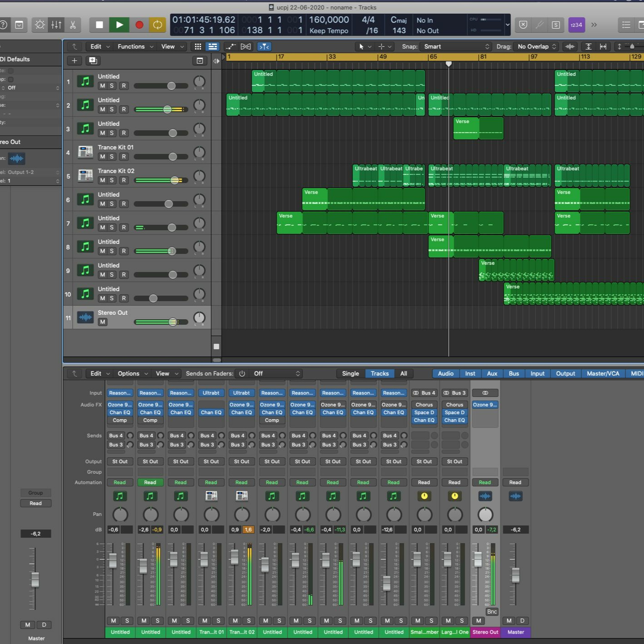This screenshot has height=644, width=644.
Task: Open the Mixer from control bar
Action: pyautogui.click(x=56, y=25)
